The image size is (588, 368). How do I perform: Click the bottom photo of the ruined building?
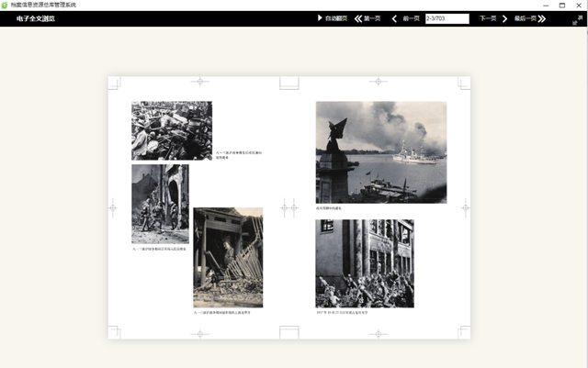tap(228, 257)
